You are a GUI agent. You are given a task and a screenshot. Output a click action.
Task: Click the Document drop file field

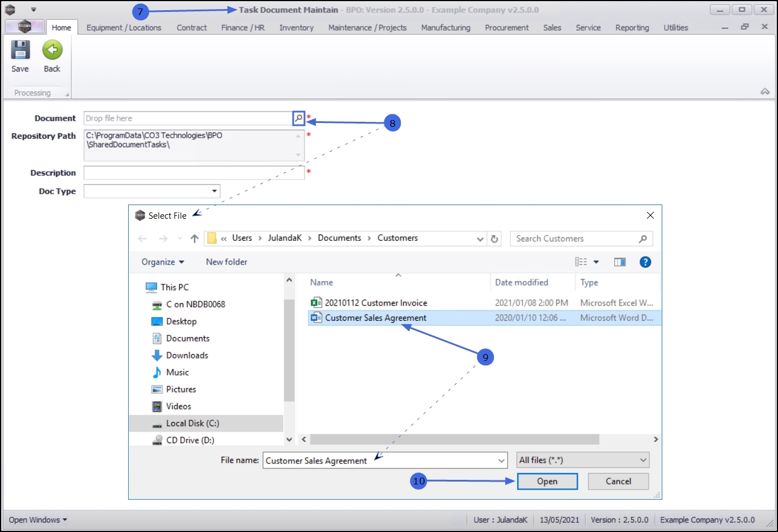[x=188, y=118]
